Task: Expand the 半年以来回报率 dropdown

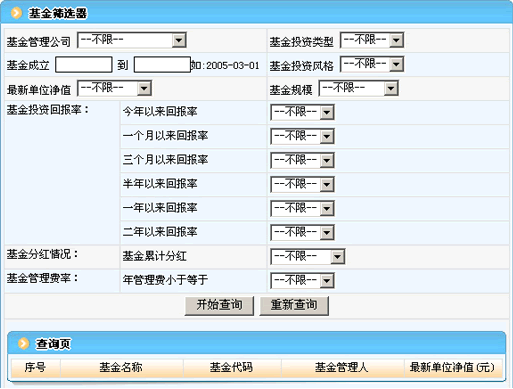Action: click(302, 184)
